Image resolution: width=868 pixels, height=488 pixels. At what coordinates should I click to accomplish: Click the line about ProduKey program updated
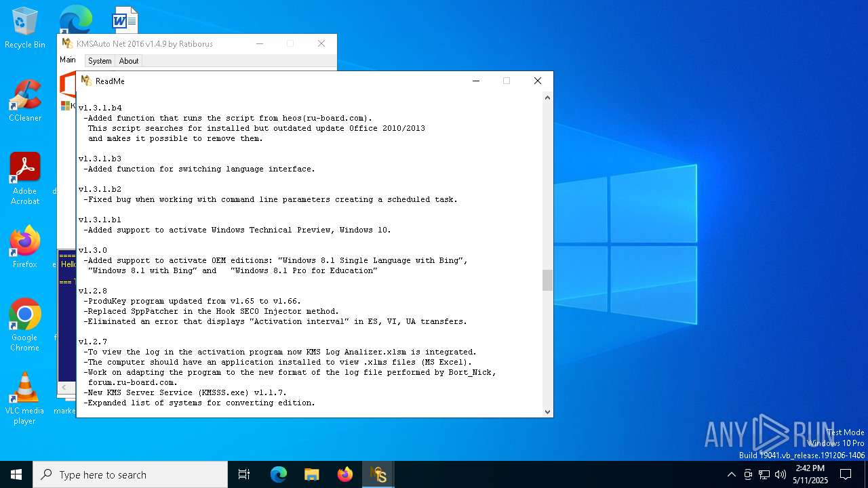tap(192, 301)
